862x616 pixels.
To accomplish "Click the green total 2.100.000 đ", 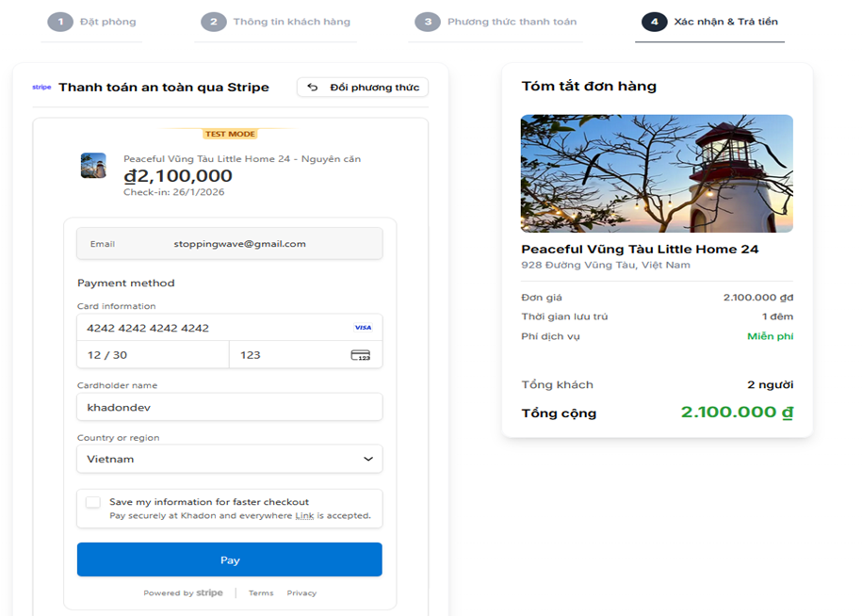I will tap(738, 413).
